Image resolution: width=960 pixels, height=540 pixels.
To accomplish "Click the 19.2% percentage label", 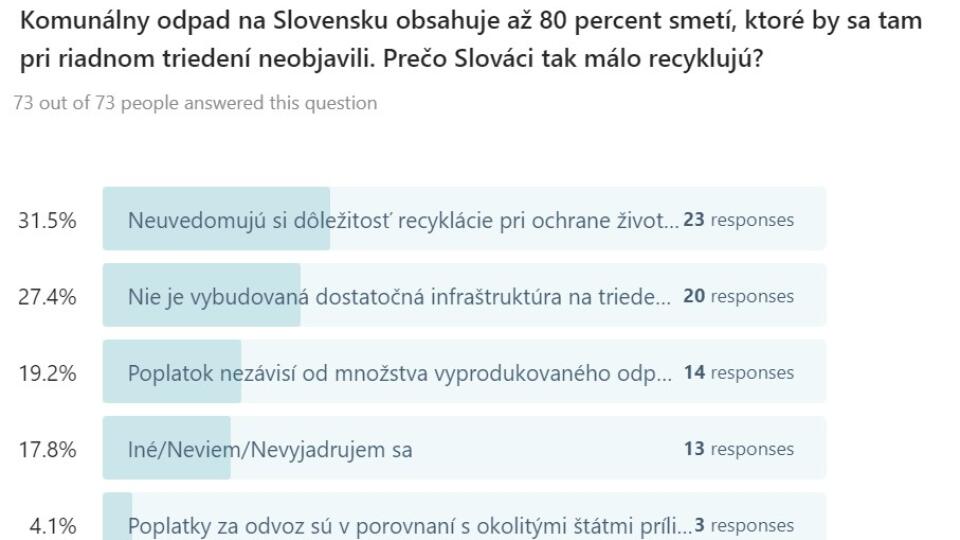I will coord(47,373).
